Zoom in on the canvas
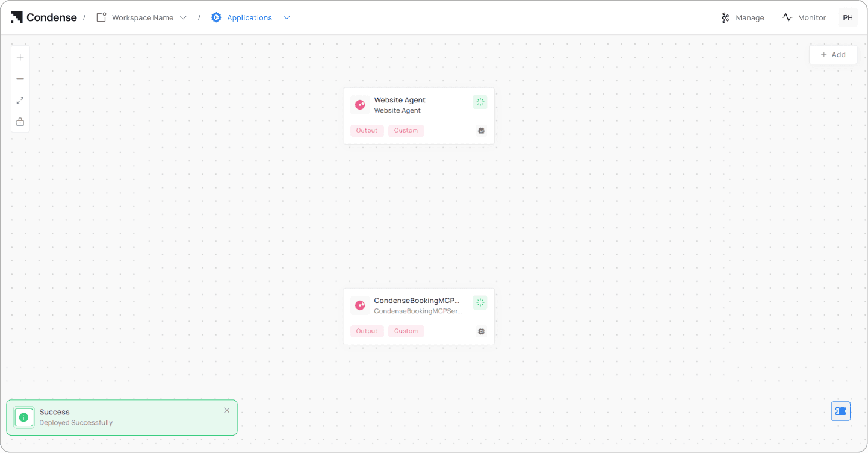Viewport: 868px width, 453px height. (20, 57)
